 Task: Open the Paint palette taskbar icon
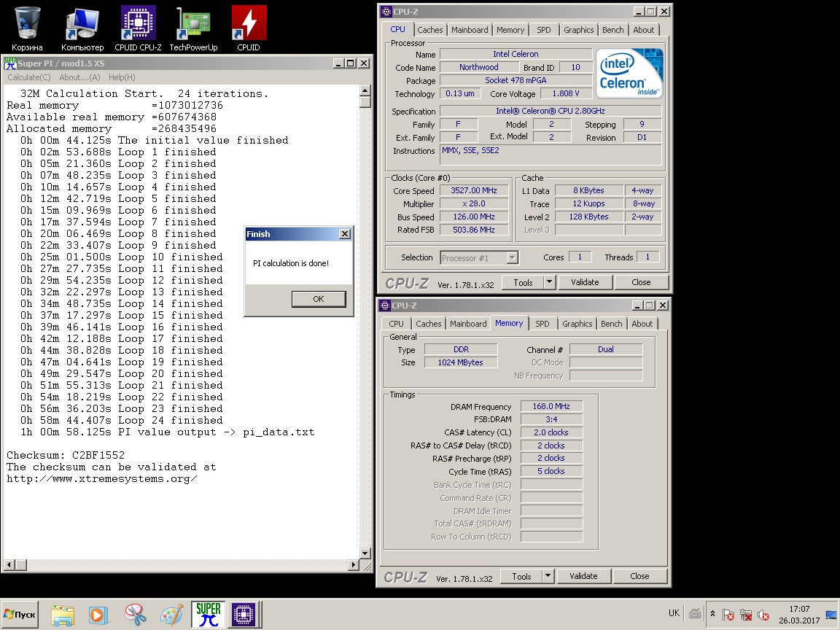(x=171, y=615)
